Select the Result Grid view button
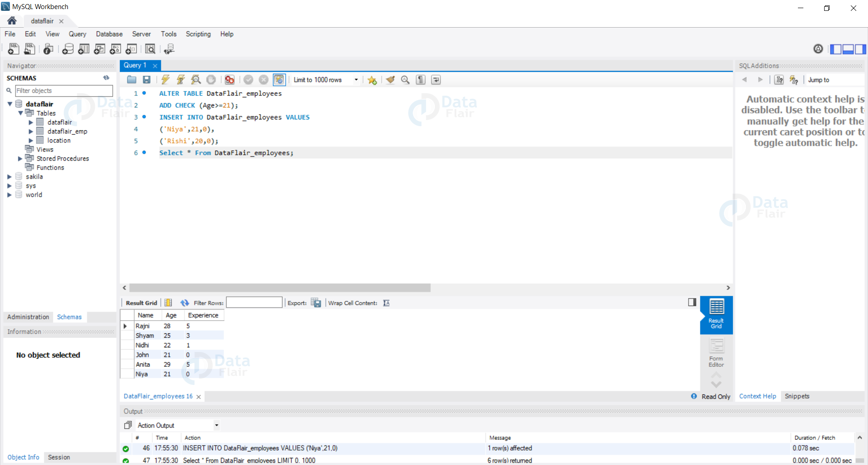Image resolution: width=868 pixels, height=465 pixels. tap(716, 315)
